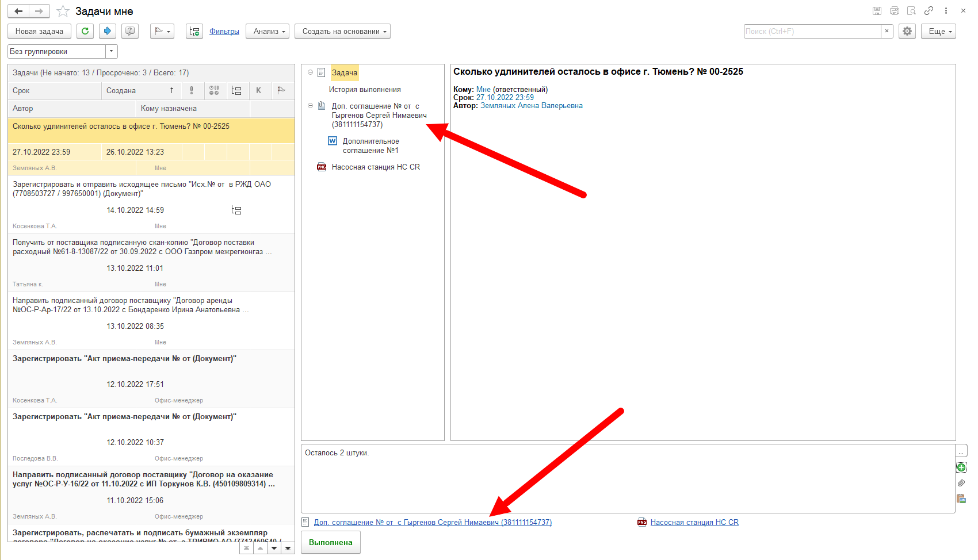Open the Еще menu
This screenshot has height=560, width=978.
tap(938, 31)
